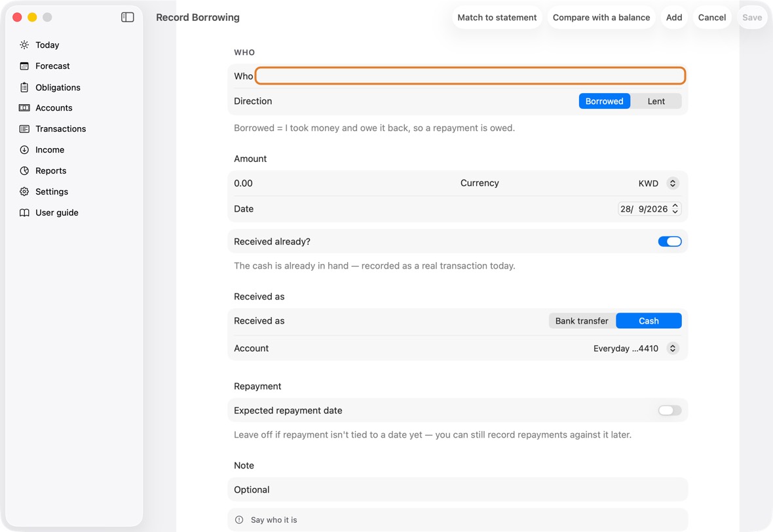Click the Optional note field
The height and width of the screenshot is (532, 773).
click(x=457, y=489)
